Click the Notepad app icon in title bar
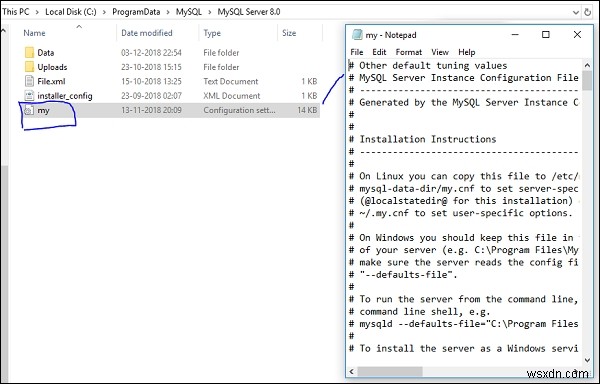 (357, 35)
